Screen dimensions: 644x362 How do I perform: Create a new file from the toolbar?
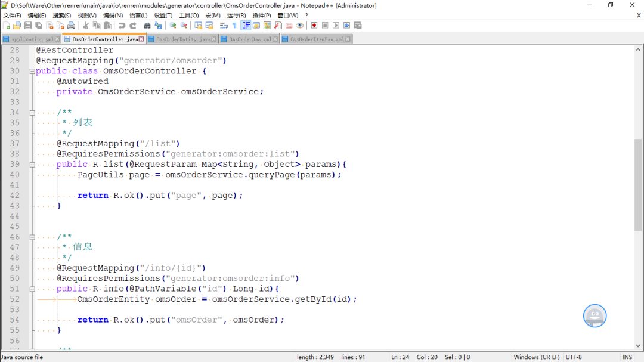6,26
